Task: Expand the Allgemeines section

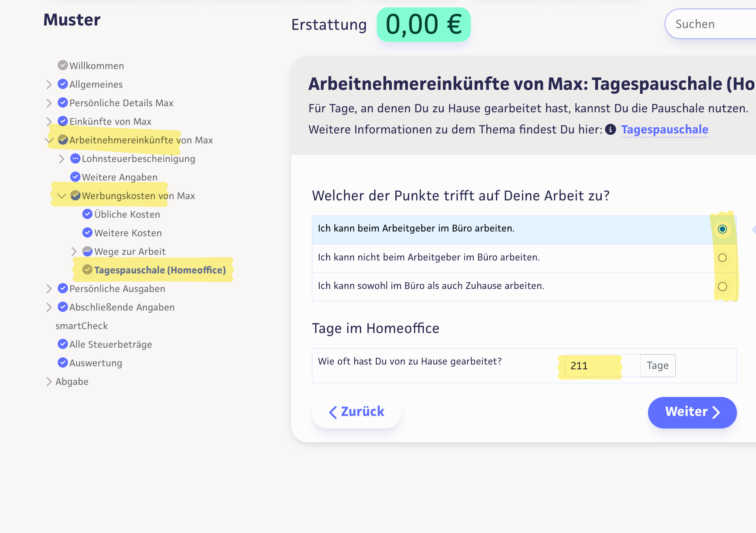Action: coord(49,85)
